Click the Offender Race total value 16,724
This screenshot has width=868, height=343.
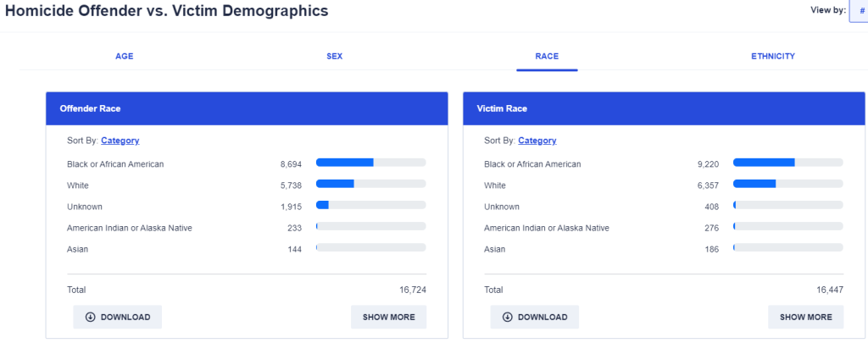[412, 290]
